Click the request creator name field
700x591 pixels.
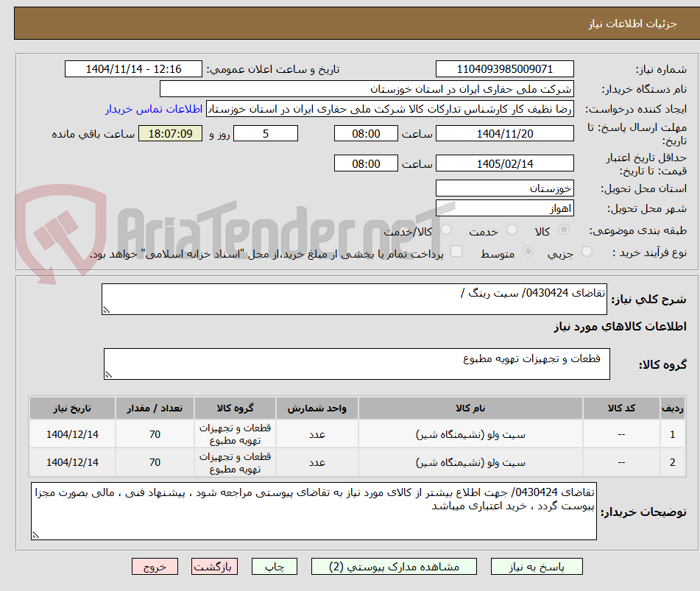tap(389, 109)
